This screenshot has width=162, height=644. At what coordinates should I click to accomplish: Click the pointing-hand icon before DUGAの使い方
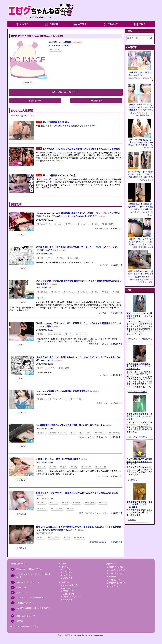(12, 116)
